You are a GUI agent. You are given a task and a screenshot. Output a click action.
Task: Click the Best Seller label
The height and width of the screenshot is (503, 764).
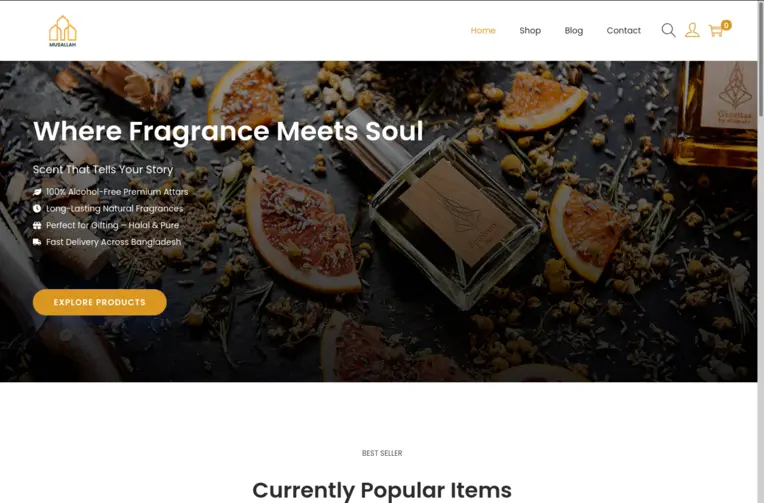pyautogui.click(x=382, y=453)
